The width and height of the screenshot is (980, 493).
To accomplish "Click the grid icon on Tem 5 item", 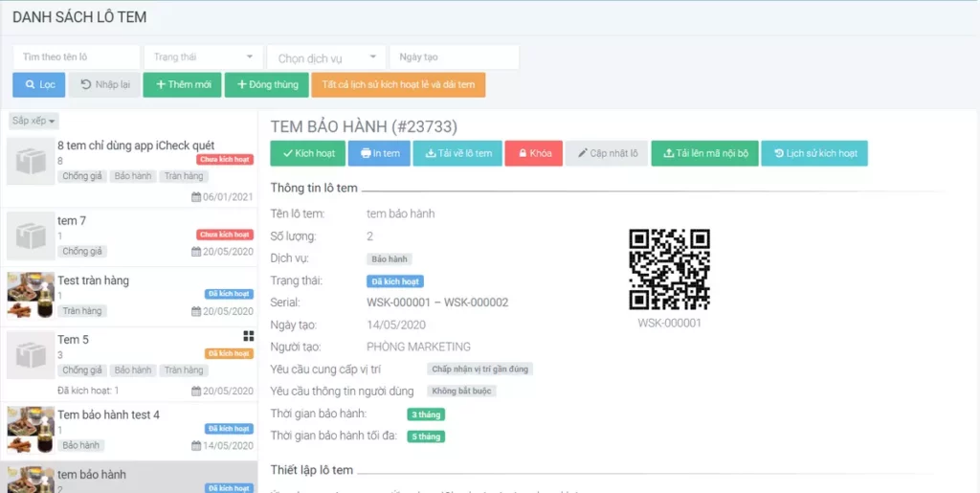I will 249,336.
